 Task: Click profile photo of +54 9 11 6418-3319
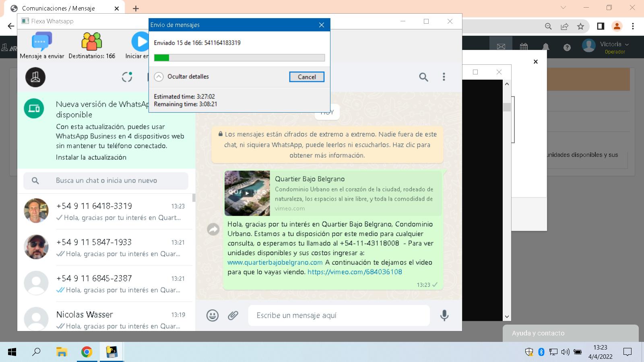tap(36, 211)
